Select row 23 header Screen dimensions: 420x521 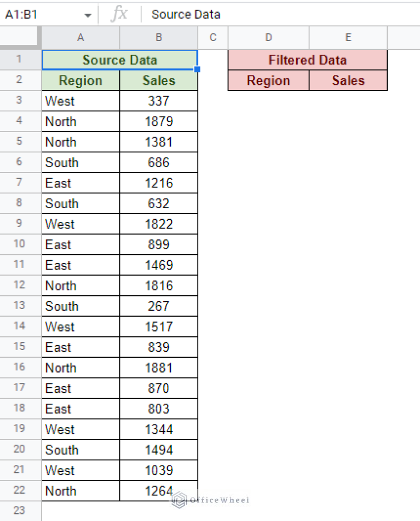point(20,511)
